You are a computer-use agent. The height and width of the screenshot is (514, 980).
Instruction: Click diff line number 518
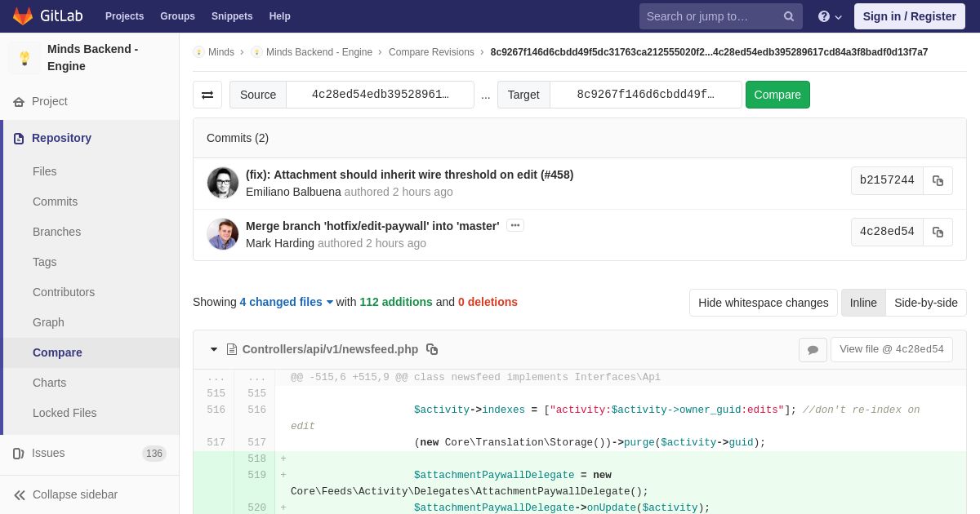click(x=256, y=459)
